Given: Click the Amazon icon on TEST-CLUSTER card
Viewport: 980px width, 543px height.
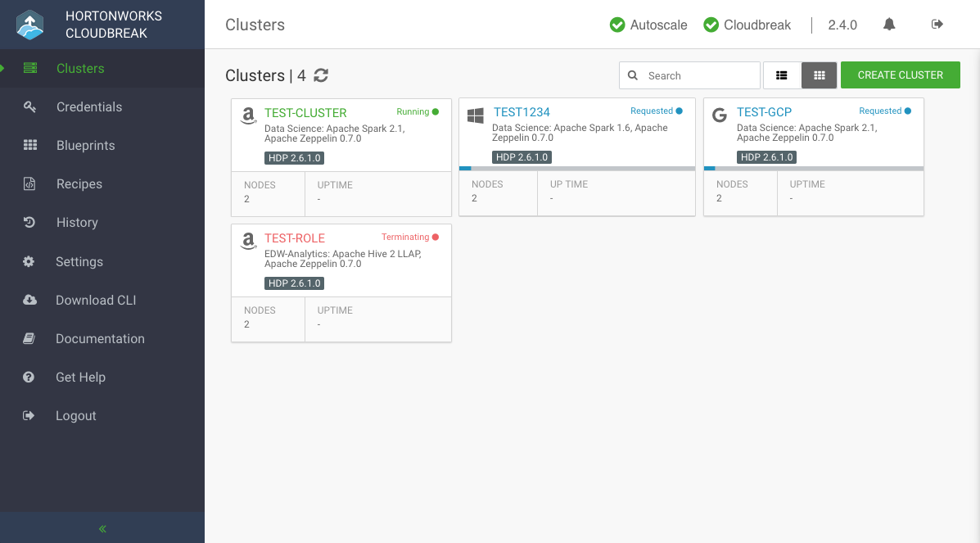Looking at the screenshot, I should [248, 115].
